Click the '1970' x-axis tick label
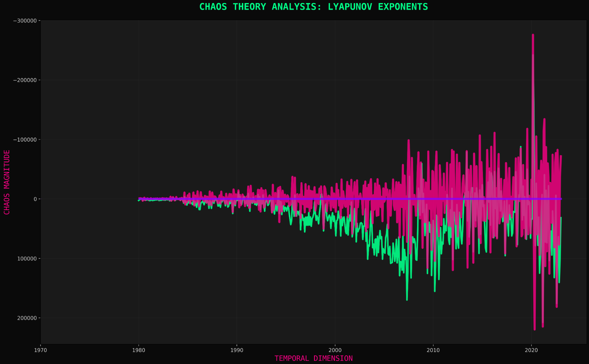The image size is (589, 364). coord(41,350)
